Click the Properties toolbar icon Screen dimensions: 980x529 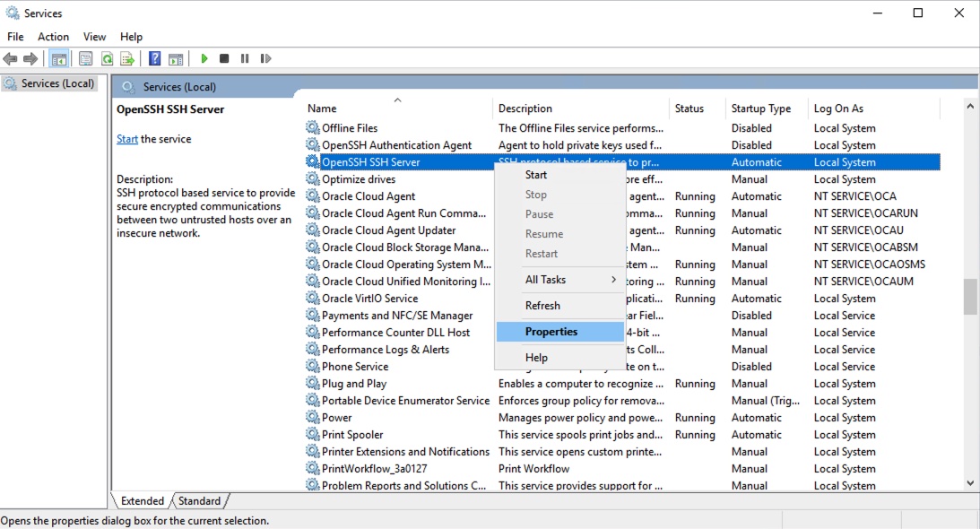[x=84, y=58]
